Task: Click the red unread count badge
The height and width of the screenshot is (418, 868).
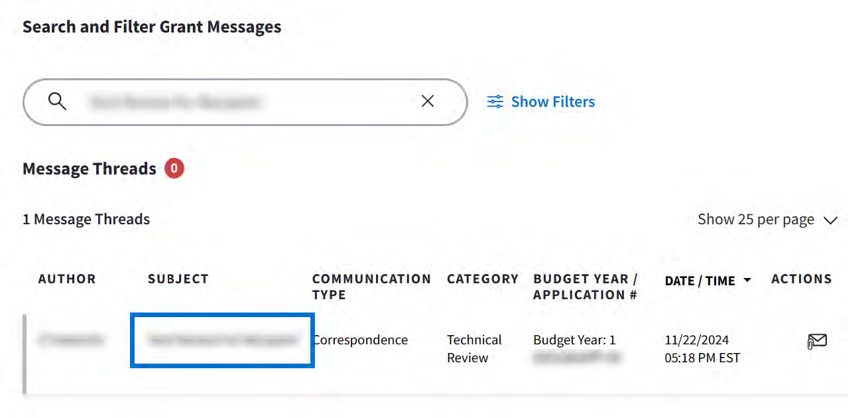Action: (x=174, y=169)
